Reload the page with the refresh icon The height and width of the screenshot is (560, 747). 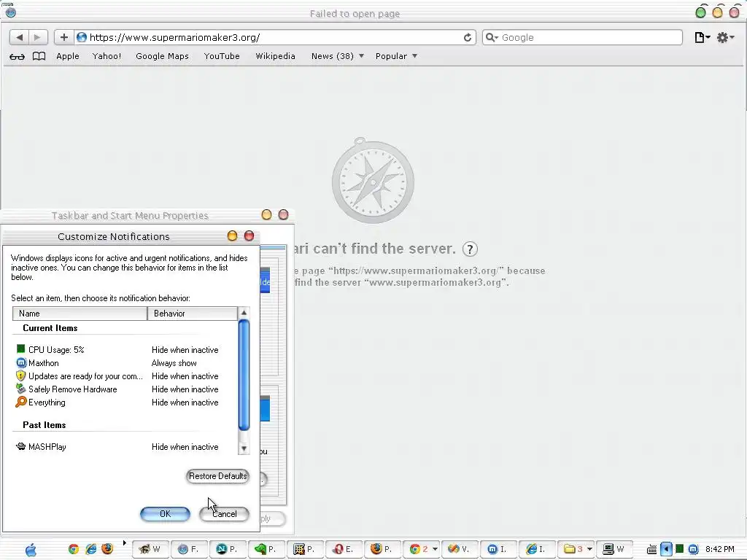coord(468,37)
